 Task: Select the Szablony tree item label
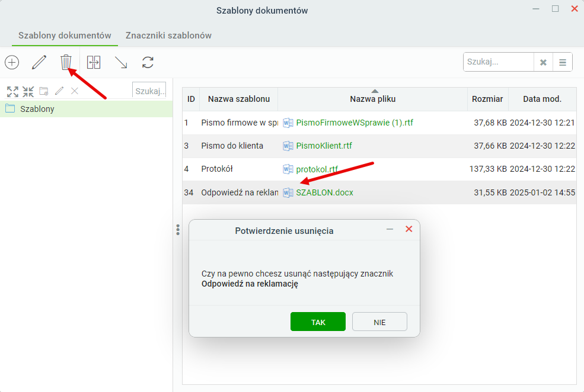(x=37, y=109)
